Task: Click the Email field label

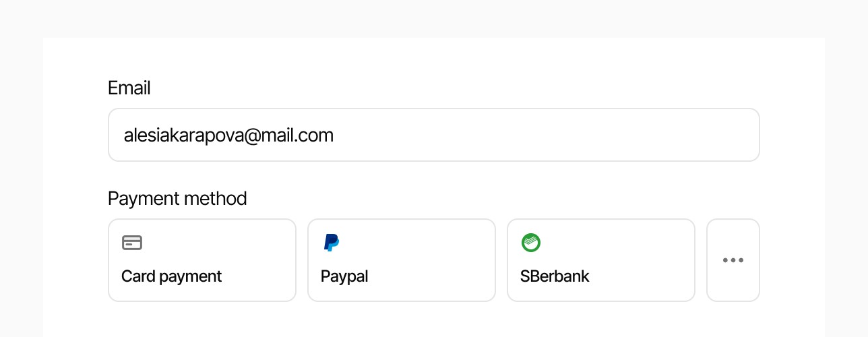Action: coord(129,88)
